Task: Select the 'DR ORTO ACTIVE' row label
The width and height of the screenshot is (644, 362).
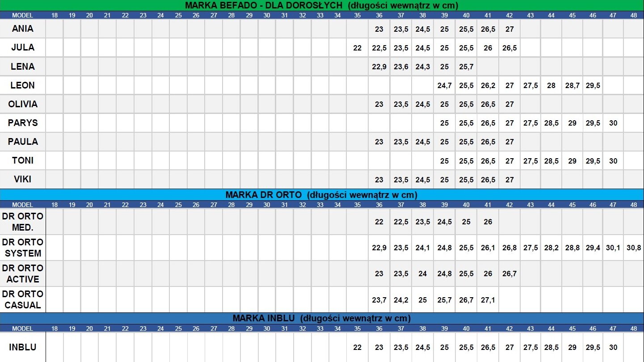Action: tap(23, 274)
